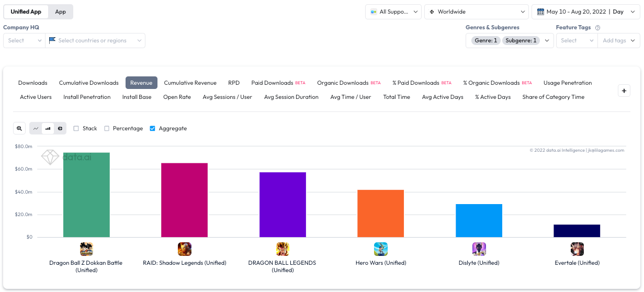The height and width of the screenshot is (292, 644).
Task: Switch to the RPD tab
Action: point(234,83)
